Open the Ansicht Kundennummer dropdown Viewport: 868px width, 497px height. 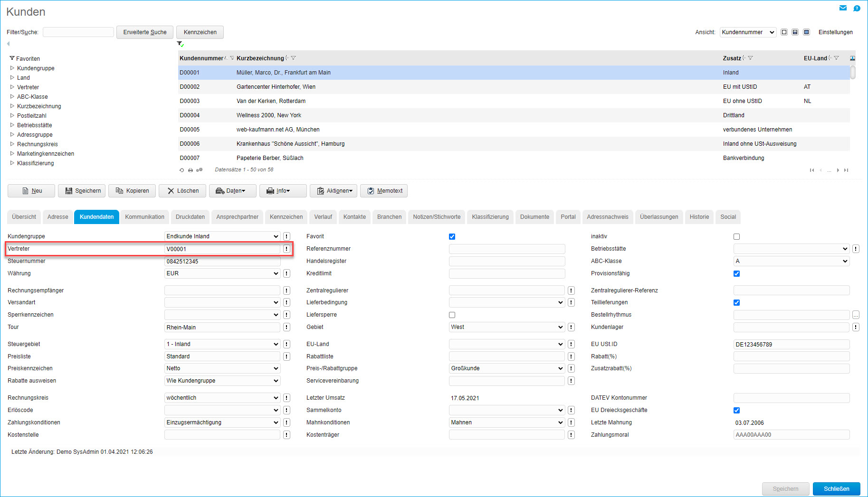click(x=748, y=32)
